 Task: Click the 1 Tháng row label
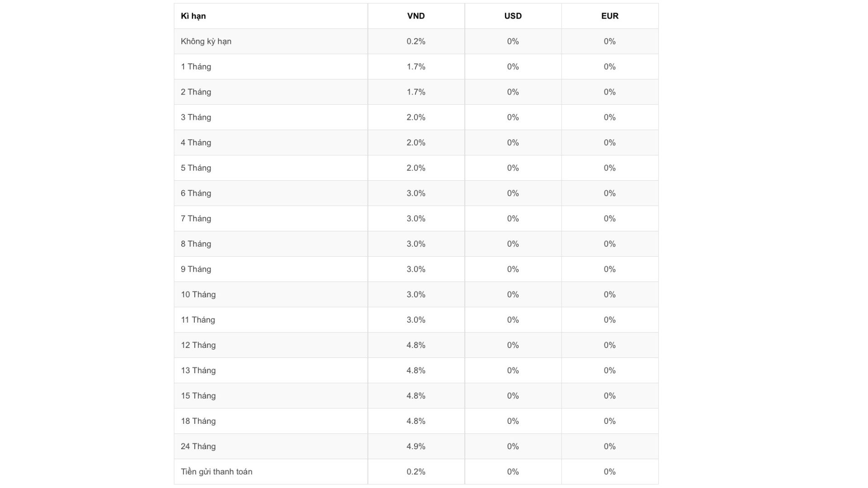196,66
